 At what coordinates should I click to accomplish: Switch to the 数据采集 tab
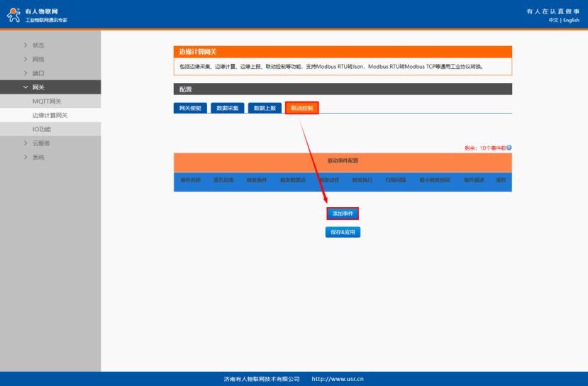(x=228, y=108)
